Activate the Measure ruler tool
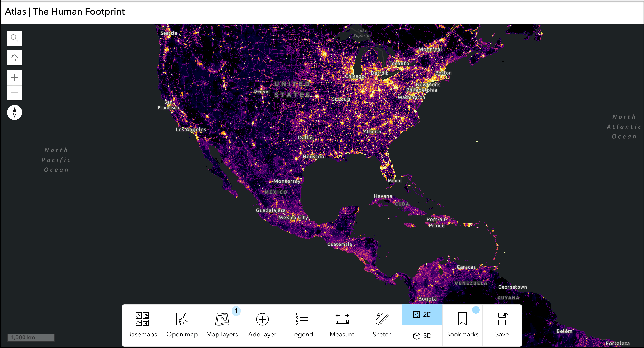The image size is (644, 348). pos(342,325)
